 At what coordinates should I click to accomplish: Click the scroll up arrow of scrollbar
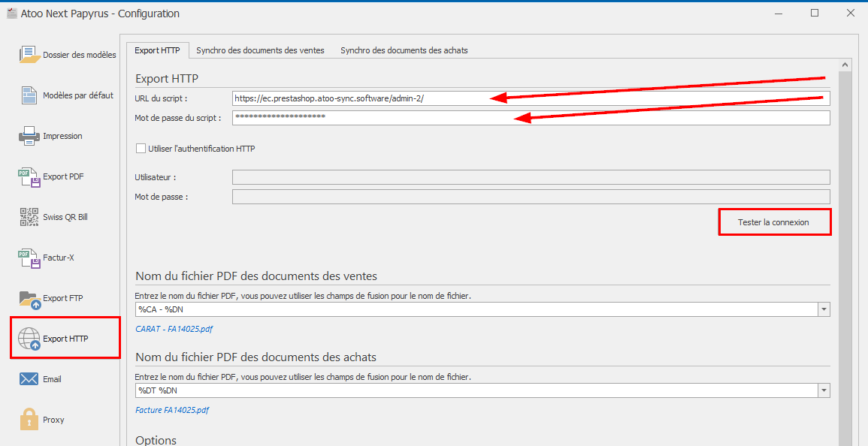pyautogui.click(x=845, y=65)
